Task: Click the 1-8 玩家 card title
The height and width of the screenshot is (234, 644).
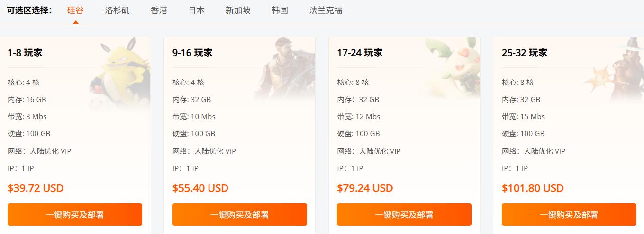Action: pos(25,53)
